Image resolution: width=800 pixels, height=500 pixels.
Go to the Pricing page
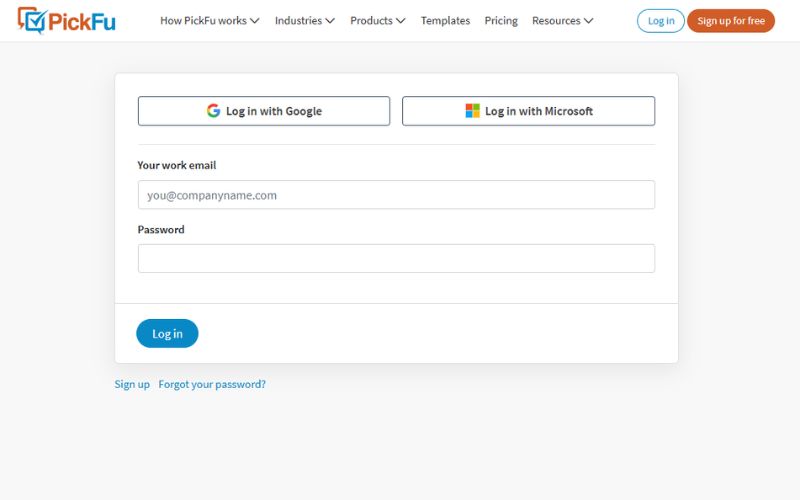pyautogui.click(x=501, y=21)
